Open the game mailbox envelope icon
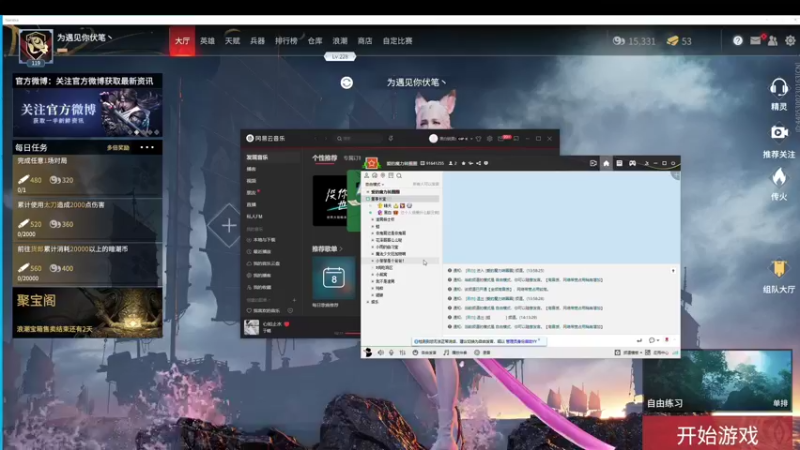The image size is (800, 450). click(x=755, y=41)
